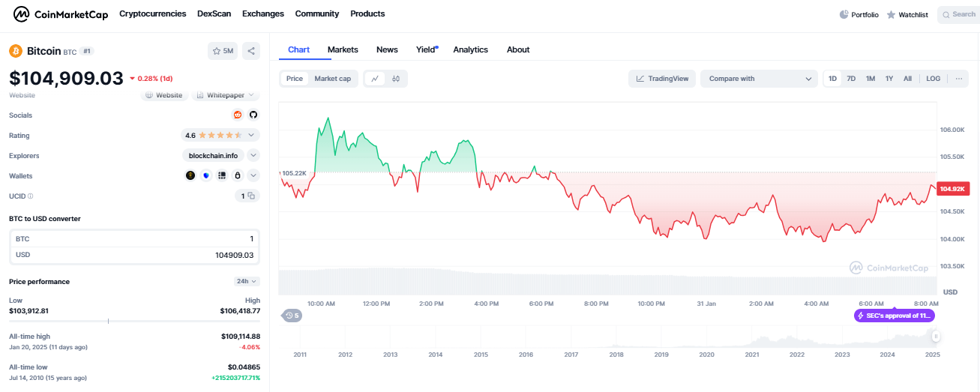Set chart range to 7D
This screenshot has height=392, width=980.
click(851, 79)
